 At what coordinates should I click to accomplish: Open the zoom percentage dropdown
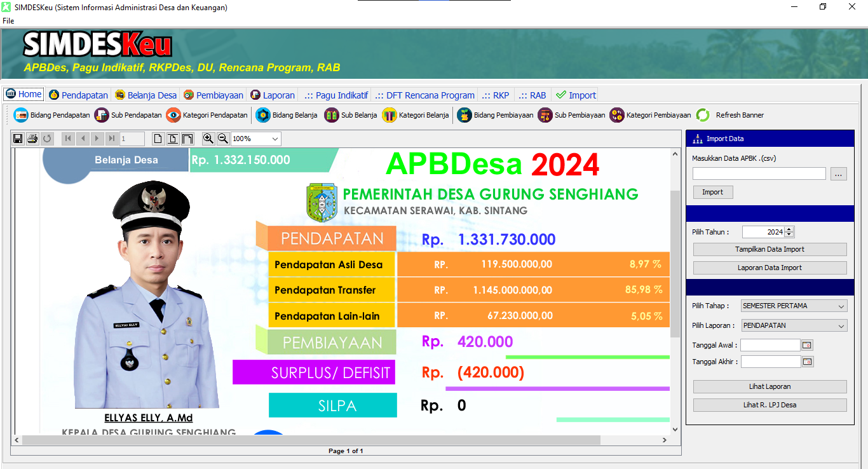(x=275, y=139)
